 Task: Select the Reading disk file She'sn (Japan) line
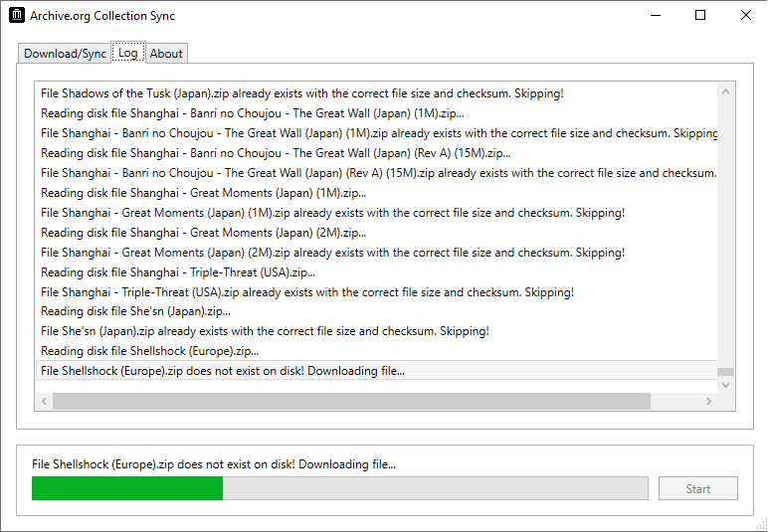pyautogui.click(x=377, y=311)
